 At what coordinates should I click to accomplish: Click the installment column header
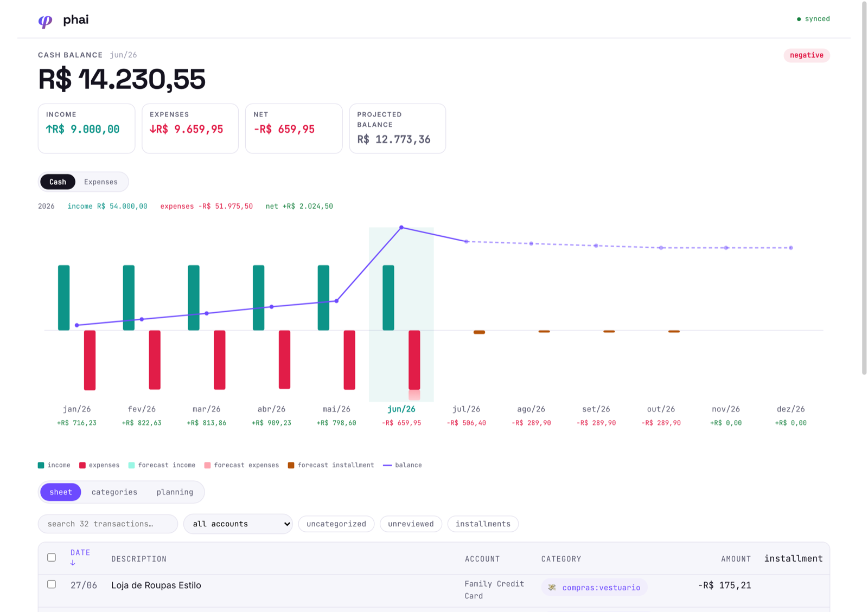tap(793, 558)
